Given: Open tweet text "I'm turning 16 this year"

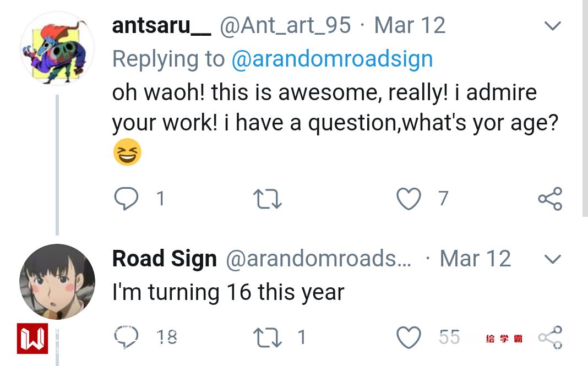Looking at the screenshot, I should pos(228,292).
